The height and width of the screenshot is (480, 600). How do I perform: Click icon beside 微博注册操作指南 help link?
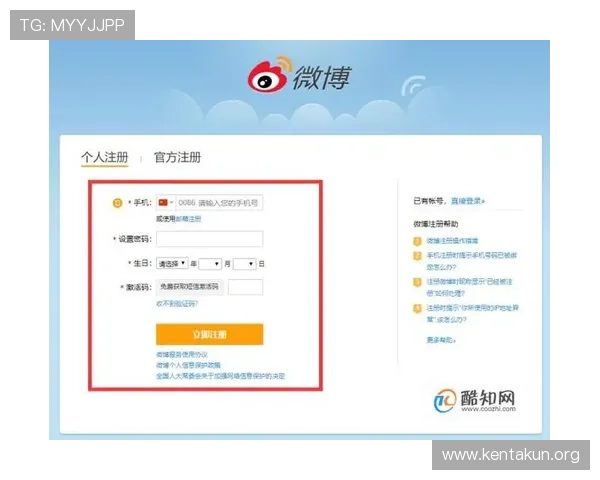(x=417, y=241)
